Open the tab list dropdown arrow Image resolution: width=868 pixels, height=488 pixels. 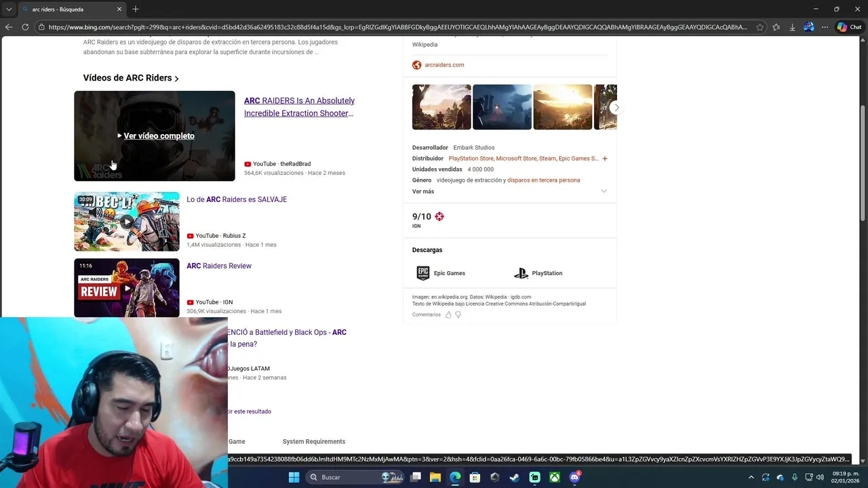[9, 9]
